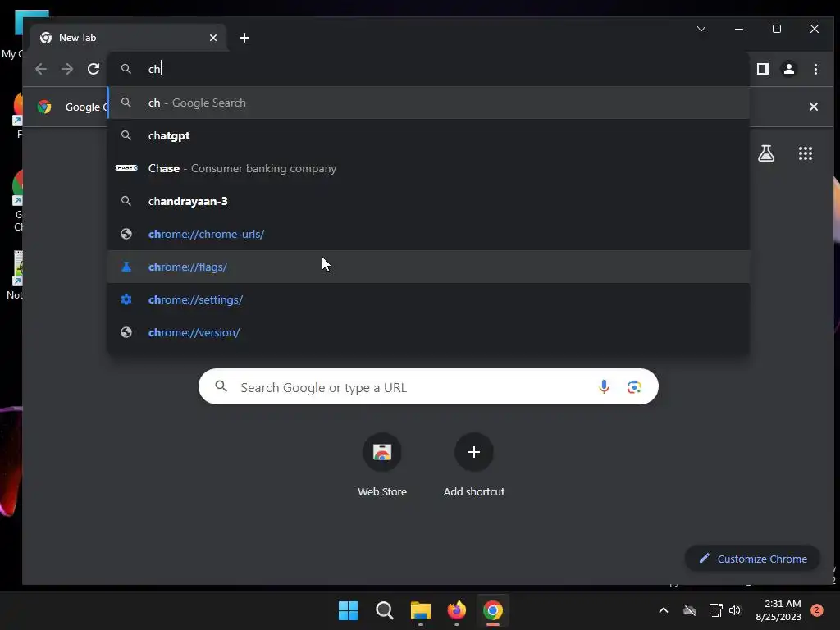Open the tab search chevron

coord(701,29)
